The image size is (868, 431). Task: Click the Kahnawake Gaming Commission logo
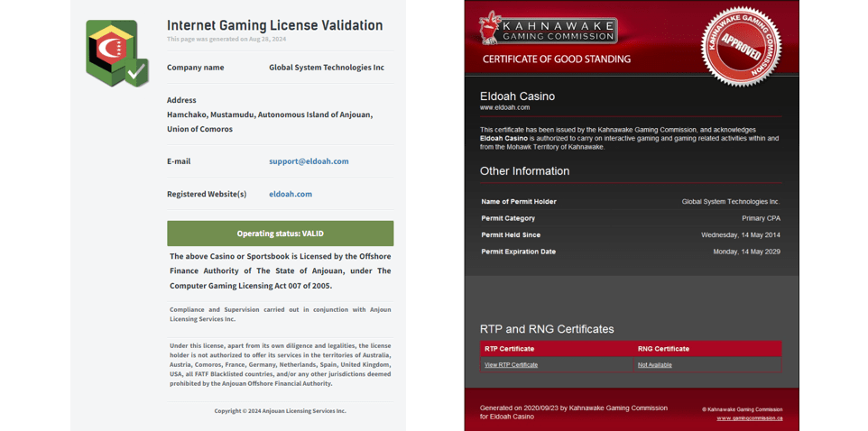(x=548, y=29)
